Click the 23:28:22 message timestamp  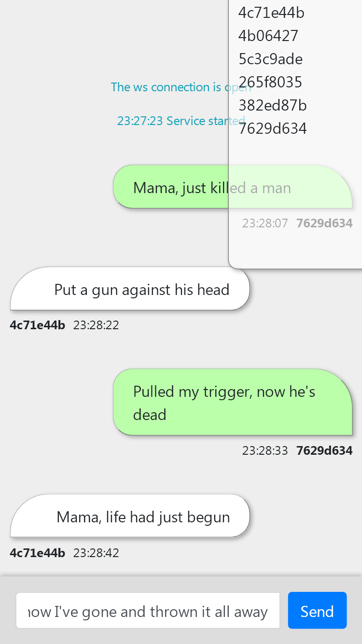click(x=96, y=325)
